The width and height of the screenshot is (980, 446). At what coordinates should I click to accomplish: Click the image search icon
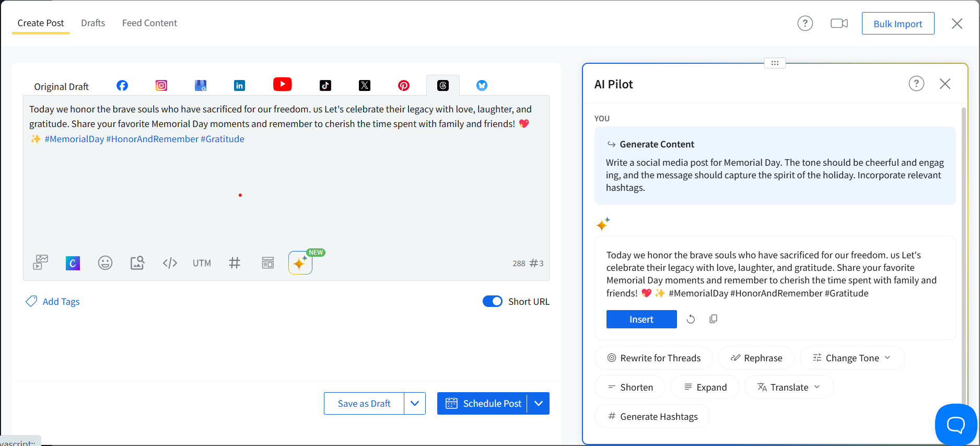137,262
